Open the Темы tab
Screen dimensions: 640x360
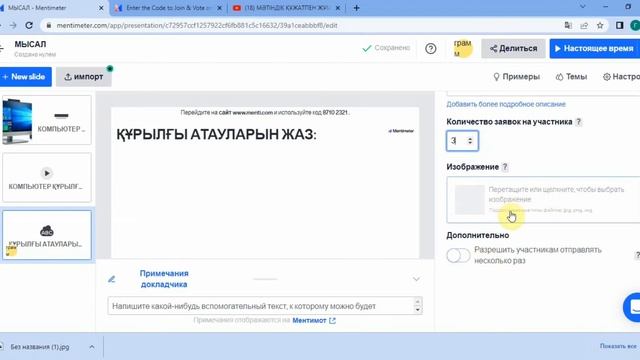571,77
